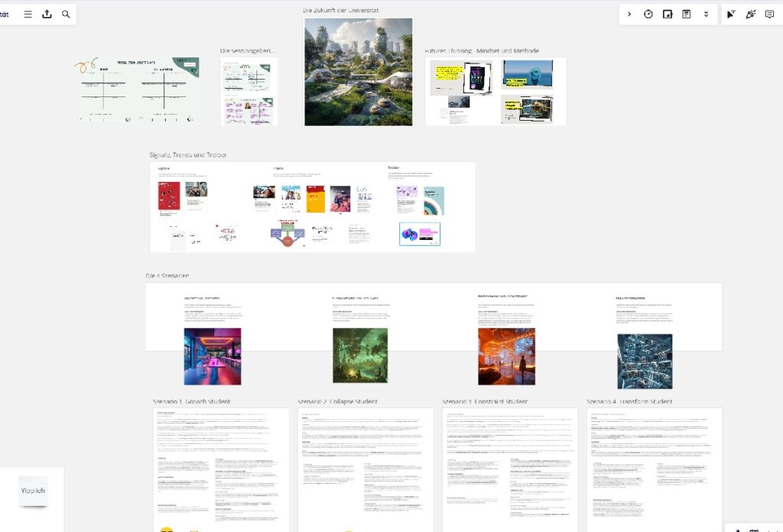Select frame title 'Szenario 2 Collapse Student'
Image resolution: width=783 pixels, height=532 pixels.
click(x=337, y=401)
